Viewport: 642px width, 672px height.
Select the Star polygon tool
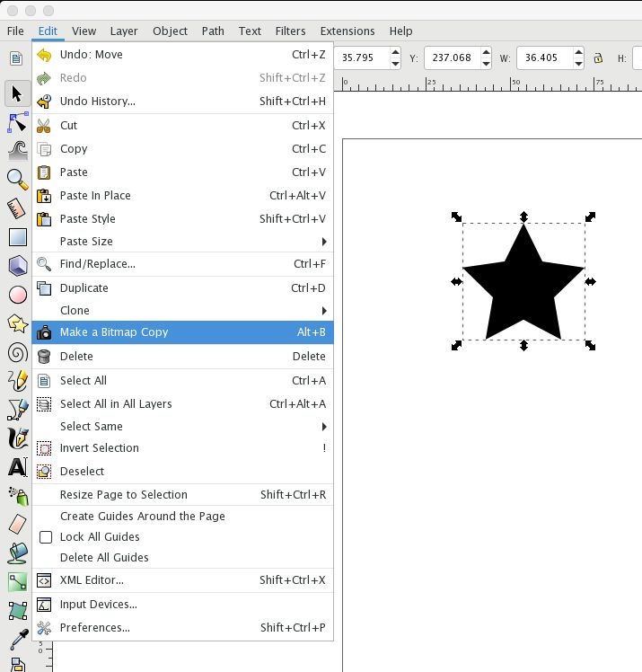[x=17, y=323]
